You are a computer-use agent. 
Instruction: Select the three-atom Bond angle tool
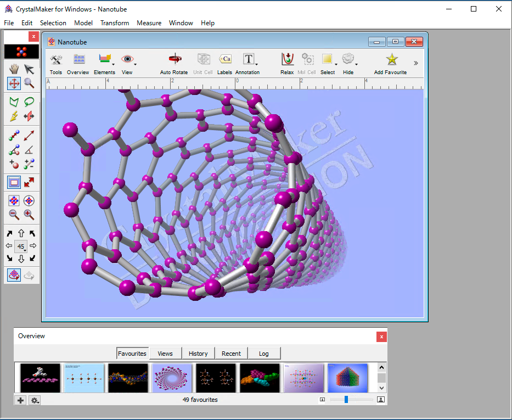point(14,149)
